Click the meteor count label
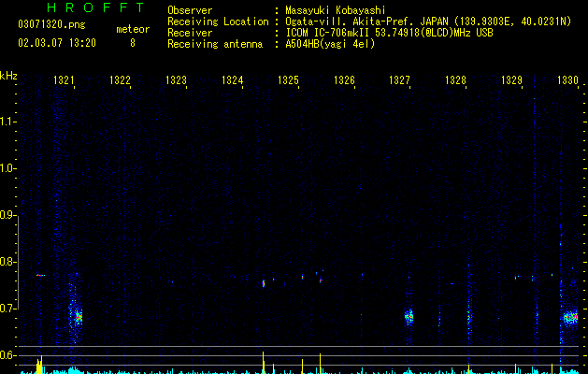Screen dimensions: 588x374 coord(133,29)
